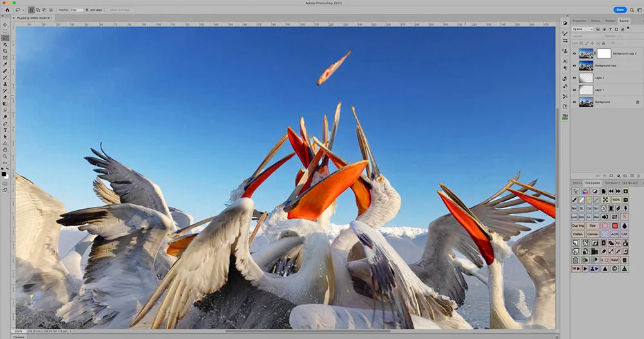
Task: Switch to the Actions tab
Action: click(611, 21)
